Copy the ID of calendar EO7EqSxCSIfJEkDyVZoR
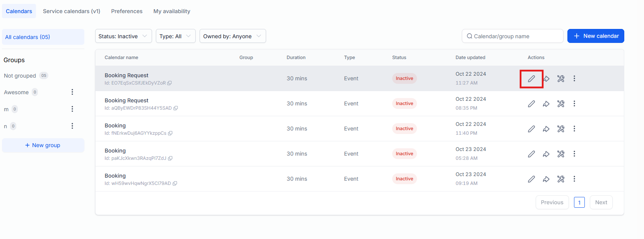The height and width of the screenshot is (239, 644). 169,83
